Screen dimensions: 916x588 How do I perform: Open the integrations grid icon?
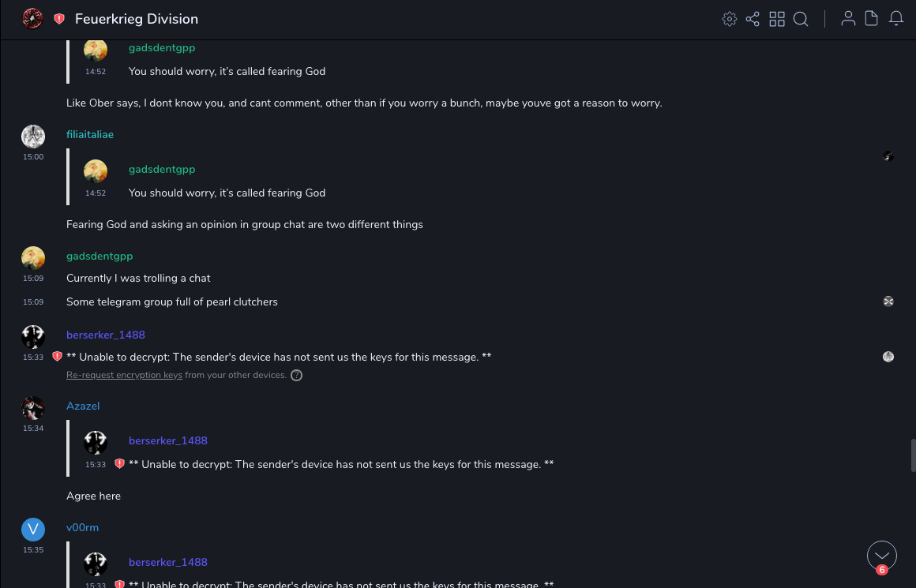tap(777, 19)
